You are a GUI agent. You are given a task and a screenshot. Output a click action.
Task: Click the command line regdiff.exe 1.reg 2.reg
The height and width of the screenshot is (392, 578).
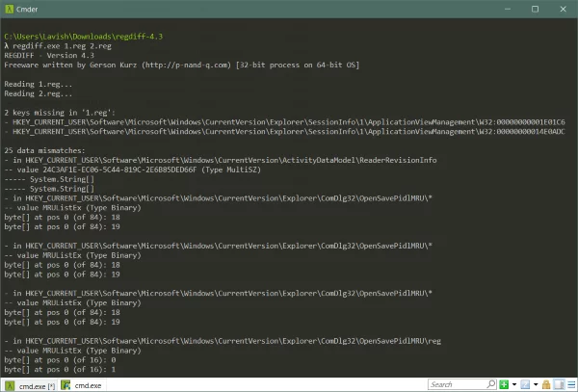pyautogui.click(x=62, y=45)
